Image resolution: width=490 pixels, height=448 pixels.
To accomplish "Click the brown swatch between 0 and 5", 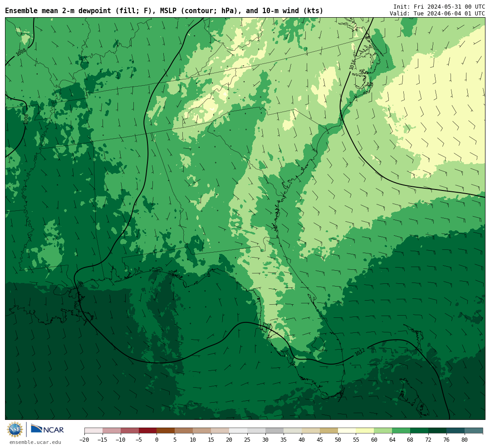I will tap(166, 431).
